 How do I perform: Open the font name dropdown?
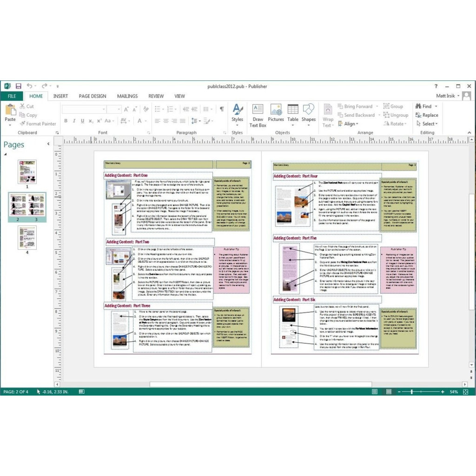[103, 109]
